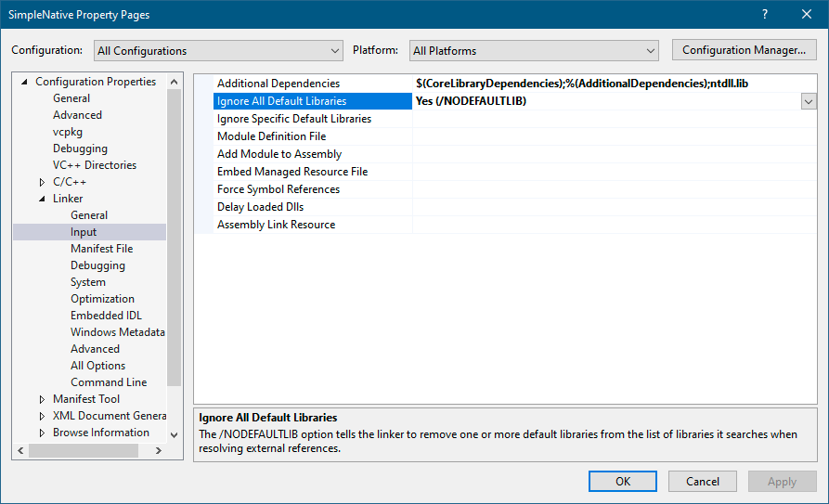829x504 pixels.
Task: Select Linker Optimization page
Action: point(102,299)
